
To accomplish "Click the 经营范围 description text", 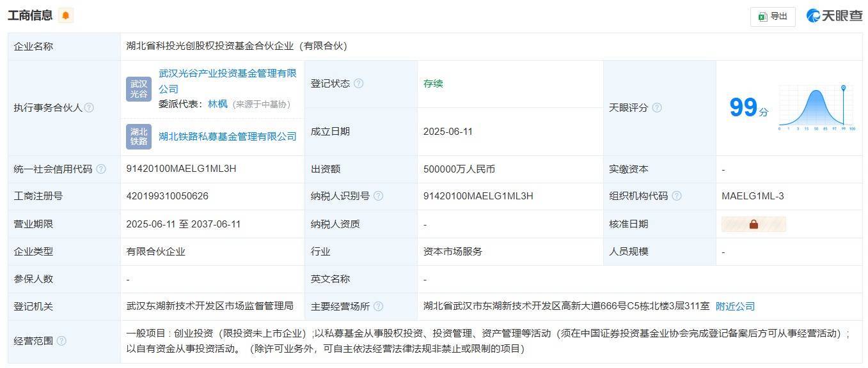I will [x=489, y=341].
